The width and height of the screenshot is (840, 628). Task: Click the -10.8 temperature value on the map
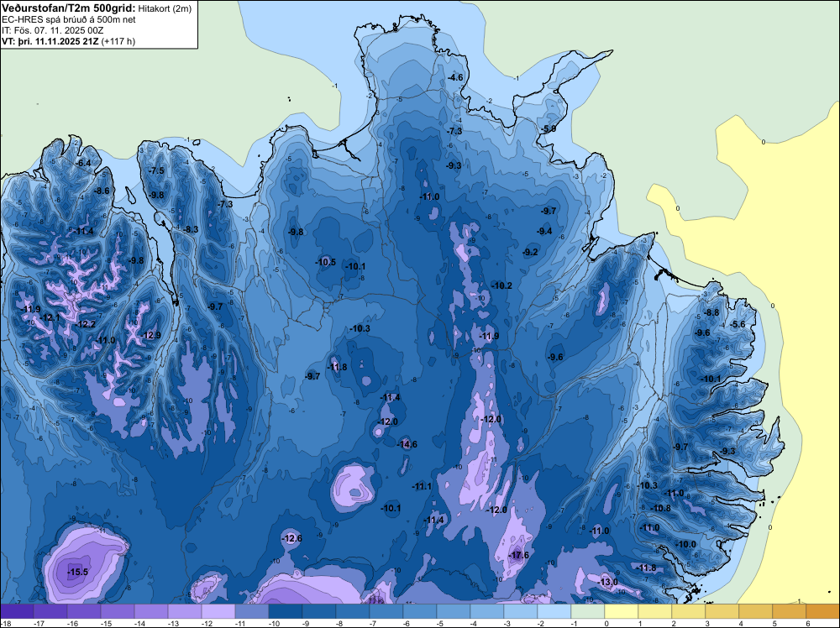click(660, 508)
